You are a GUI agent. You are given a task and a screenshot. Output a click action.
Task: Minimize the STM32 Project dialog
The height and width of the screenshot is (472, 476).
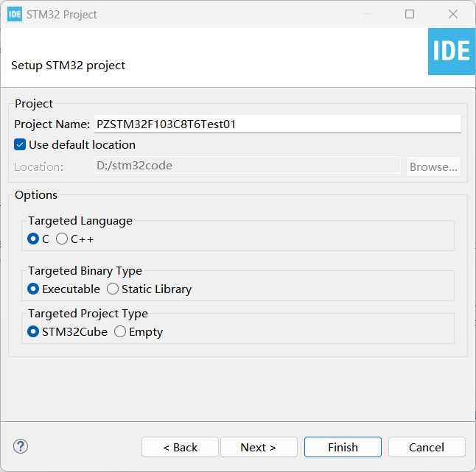[367, 14]
